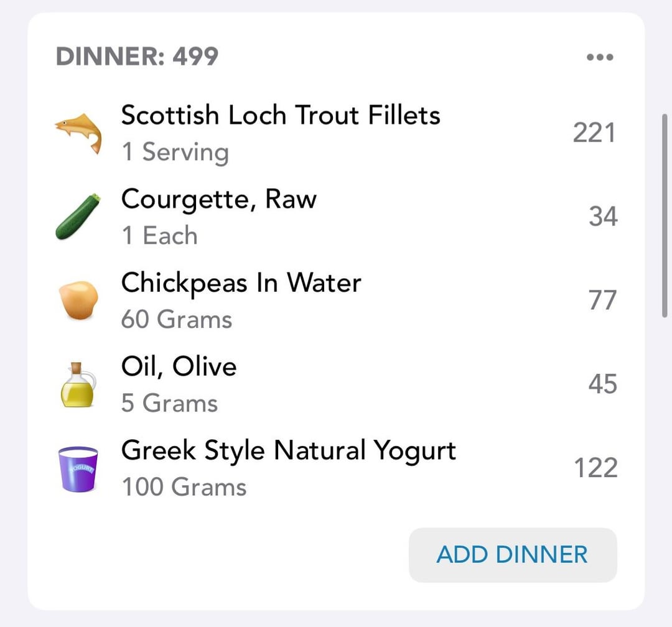
Task: Open the three-dot dinner options menu
Action: [x=600, y=57]
